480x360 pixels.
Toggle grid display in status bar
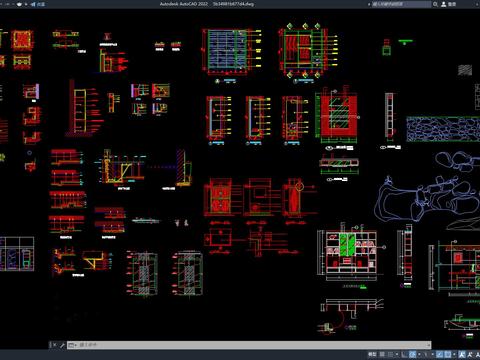[x=382, y=354]
